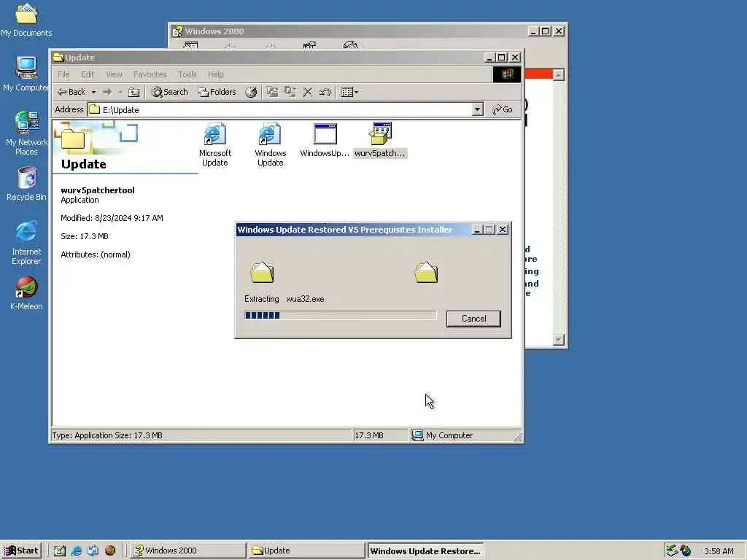Click the Move To toolbar icon
Viewport: 747px width, 560px height.
[272, 92]
